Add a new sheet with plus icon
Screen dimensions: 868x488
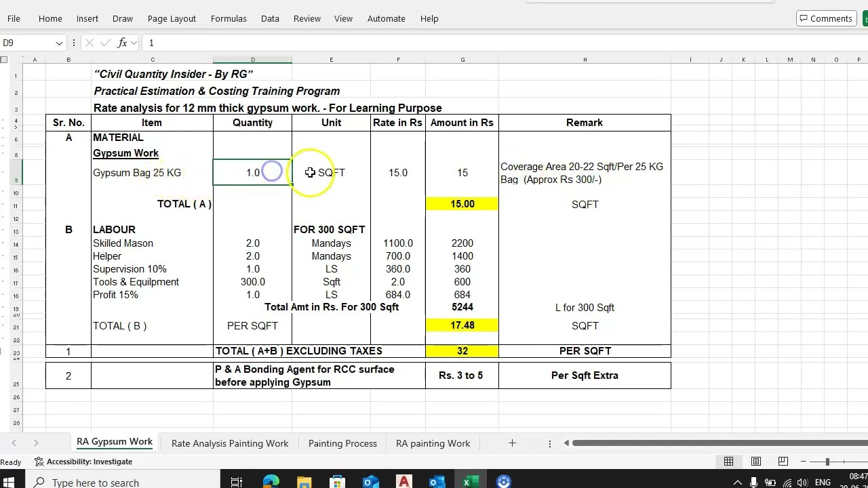tap(512, 443)
